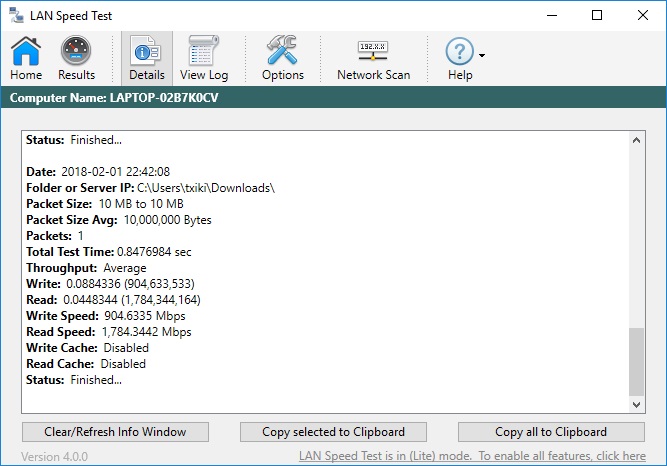The height and width of the screenshot is (466, 667).
Task: Open View Log from the toolbar
Action: pos(204,58)
